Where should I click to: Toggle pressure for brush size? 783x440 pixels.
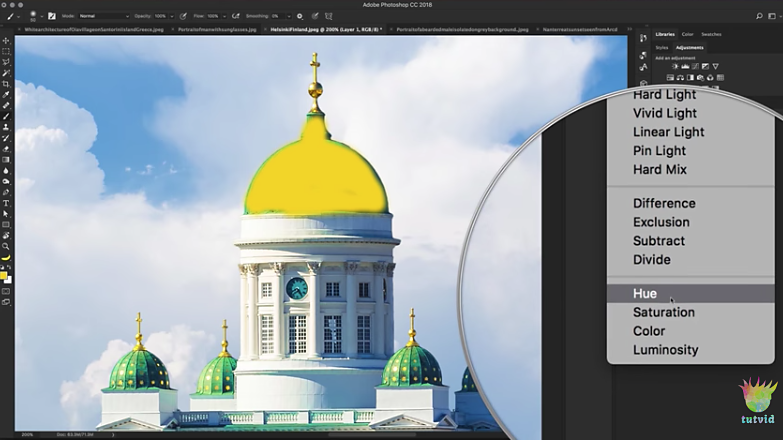click(315, 16)
